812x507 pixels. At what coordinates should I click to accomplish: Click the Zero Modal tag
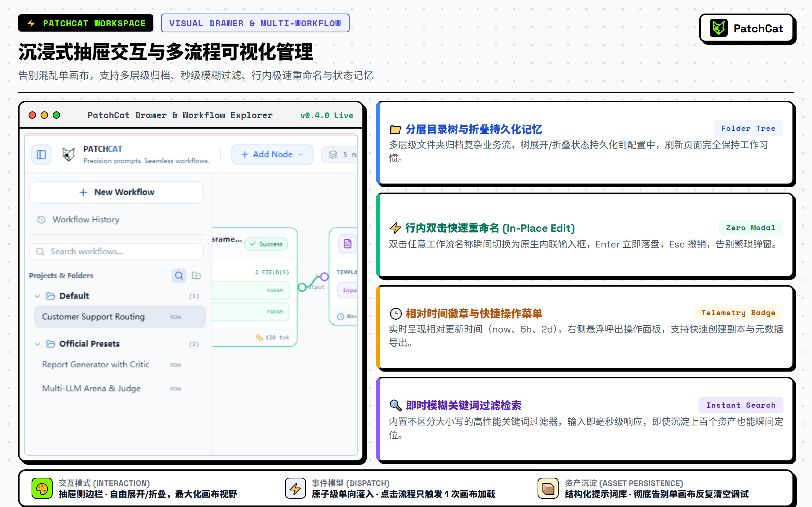tap(750, 228)
